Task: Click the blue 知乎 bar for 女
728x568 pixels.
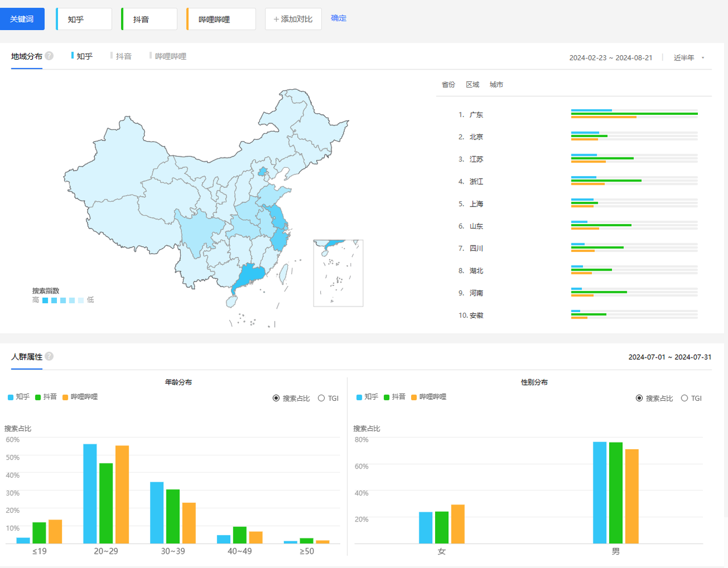Action: [x=425, y=528]
